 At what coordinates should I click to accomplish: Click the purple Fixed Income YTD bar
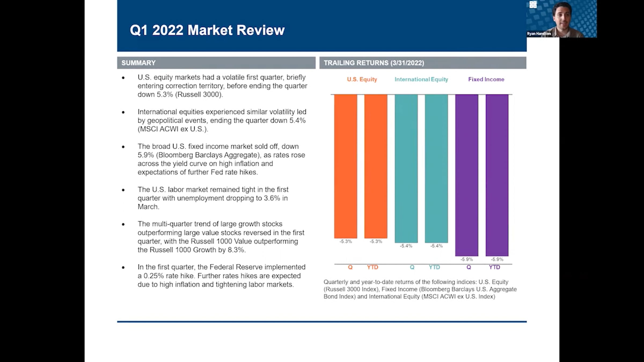click(497, 175)
